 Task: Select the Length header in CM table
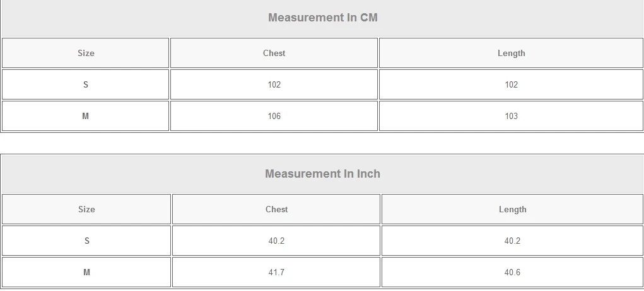click(x=511, y=54)
